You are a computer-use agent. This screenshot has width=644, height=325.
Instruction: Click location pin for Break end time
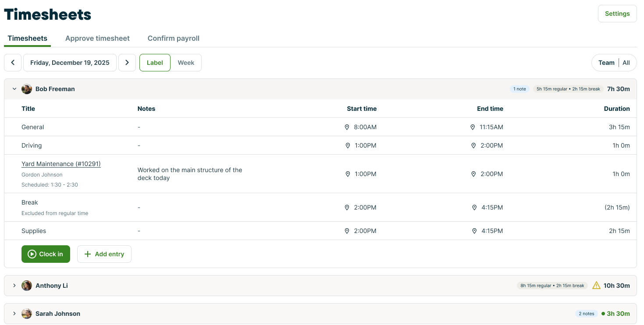pos(474,208)
